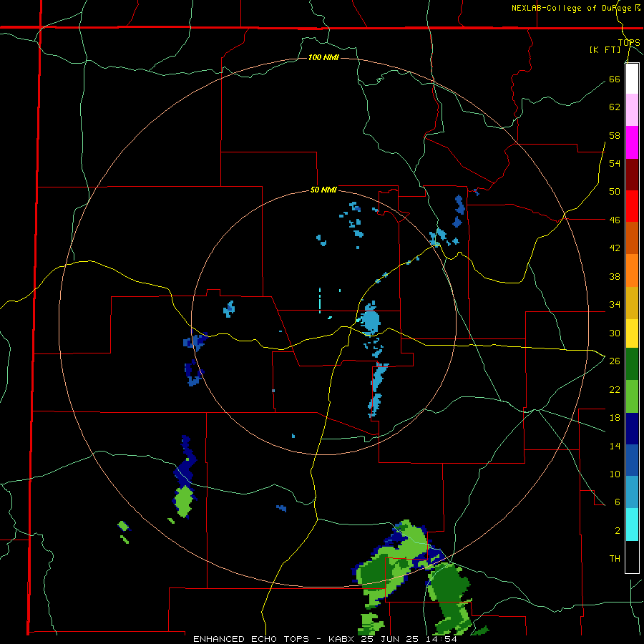Click the "14:54" timestamp text
This screenshot has height=644, width=644.
(x=441, y=639)
